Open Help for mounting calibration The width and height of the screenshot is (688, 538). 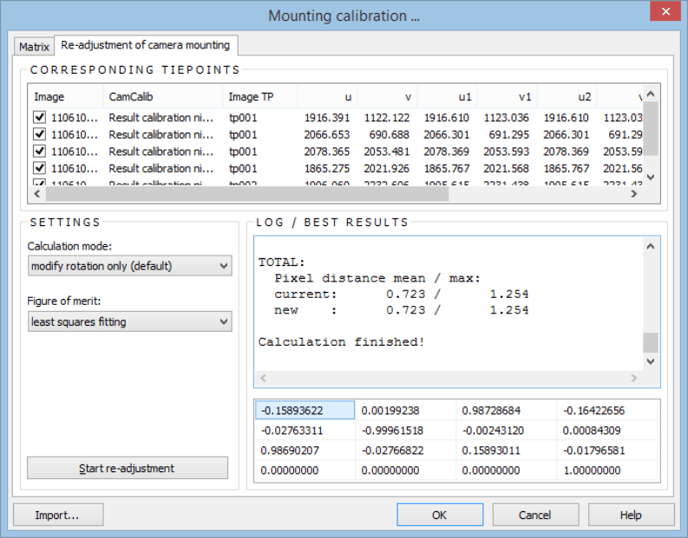[x=630, y=515]
